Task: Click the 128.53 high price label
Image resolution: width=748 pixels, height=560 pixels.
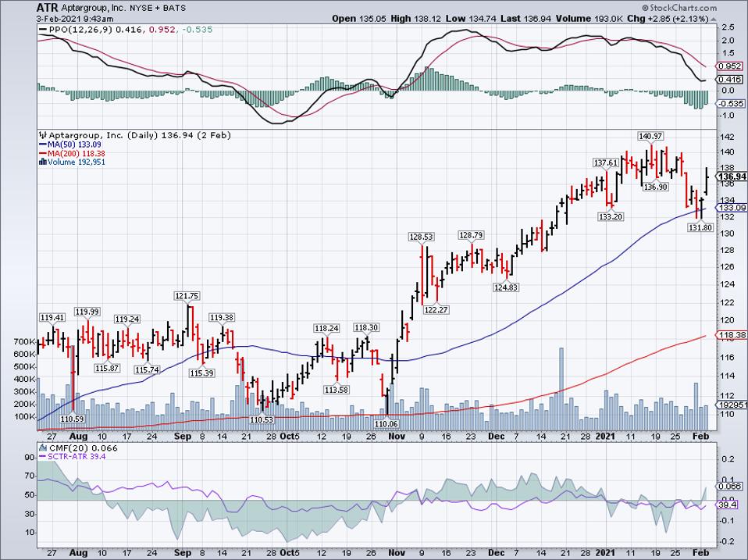Action: 421,237
